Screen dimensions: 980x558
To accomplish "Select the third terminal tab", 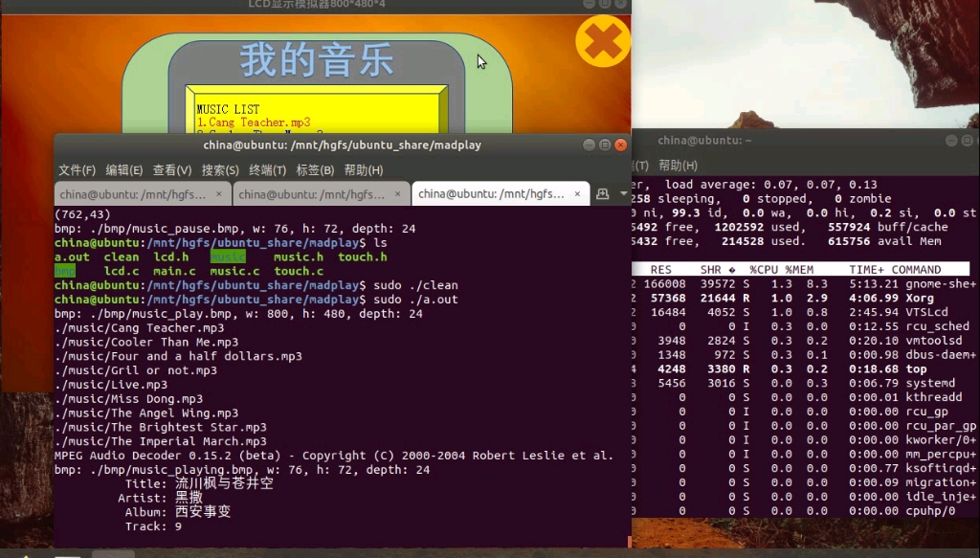I will pos(500,194).
